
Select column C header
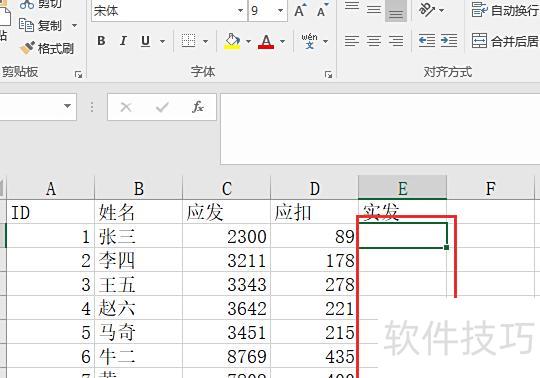click(227, 188)
